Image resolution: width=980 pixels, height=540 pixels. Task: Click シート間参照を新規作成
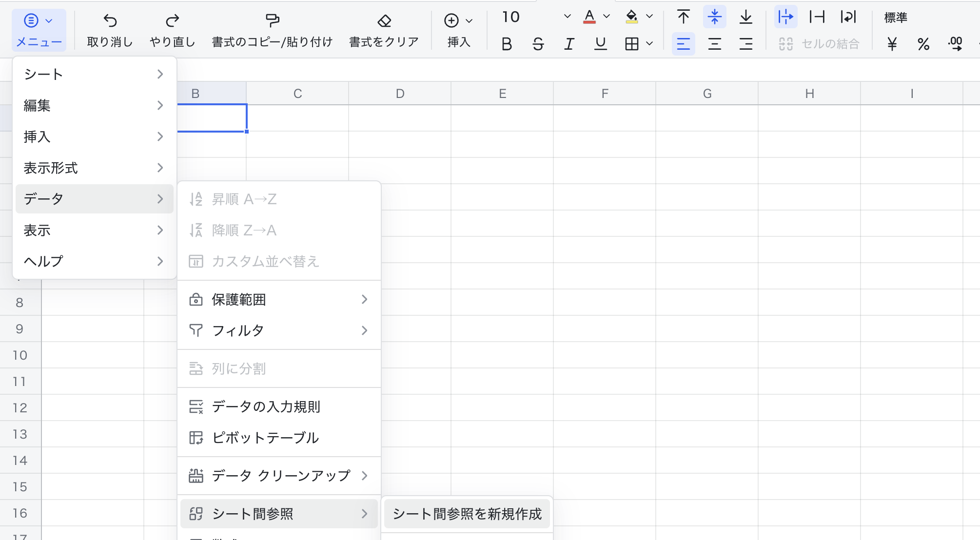coord(467,514)
